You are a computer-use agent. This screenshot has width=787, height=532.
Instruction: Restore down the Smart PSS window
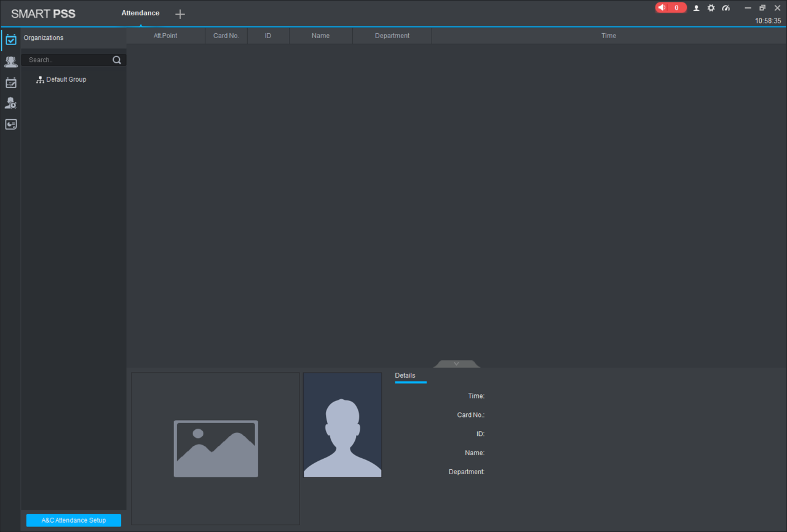click(x=762, y=8)
